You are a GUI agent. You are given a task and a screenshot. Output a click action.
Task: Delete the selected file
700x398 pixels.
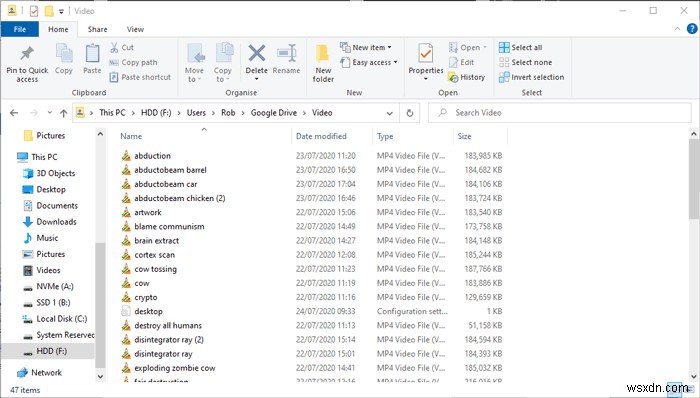click(257, 62)
